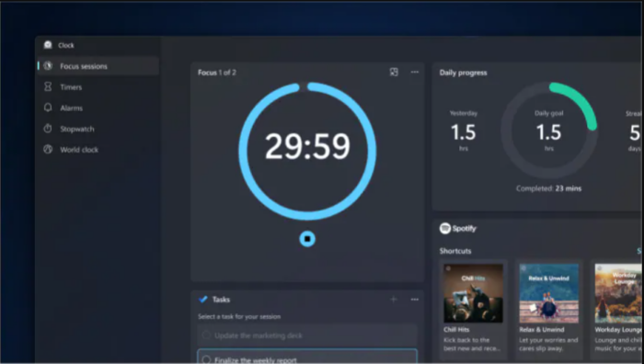Select the Focus sessions sidebar icon
The image size is (644, 364).
pyautogui.click(x=48, y=66)
